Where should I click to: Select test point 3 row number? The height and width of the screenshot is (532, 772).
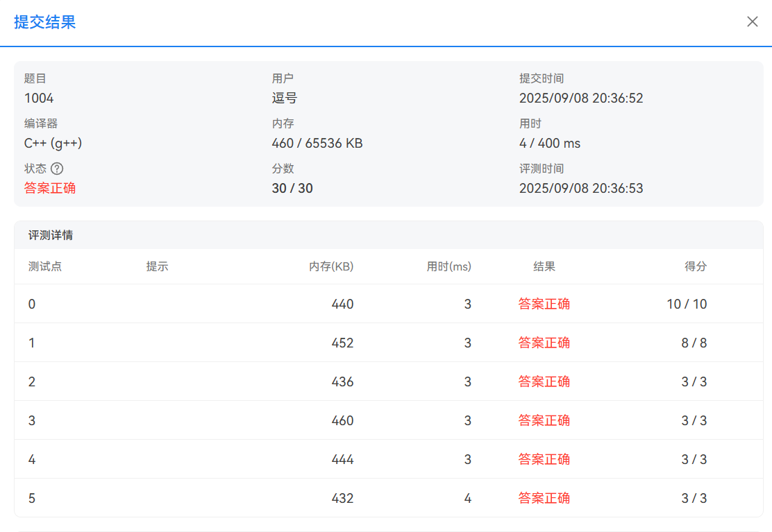(31, 420)
